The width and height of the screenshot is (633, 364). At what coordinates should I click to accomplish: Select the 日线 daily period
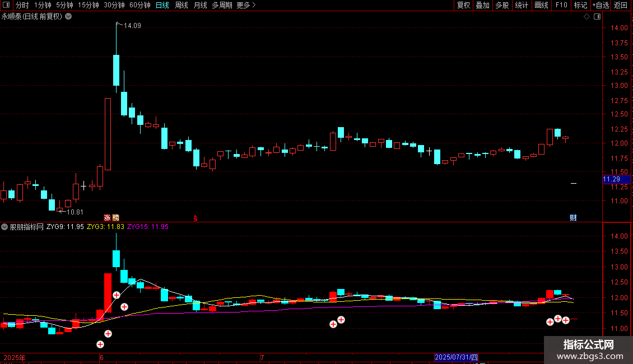tap(162, 5)
